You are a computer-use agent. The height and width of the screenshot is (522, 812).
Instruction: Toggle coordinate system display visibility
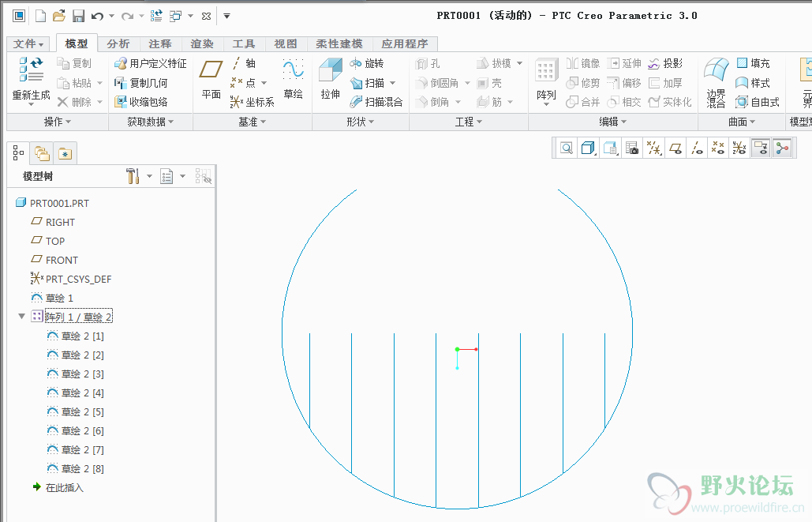click(739, 148)
